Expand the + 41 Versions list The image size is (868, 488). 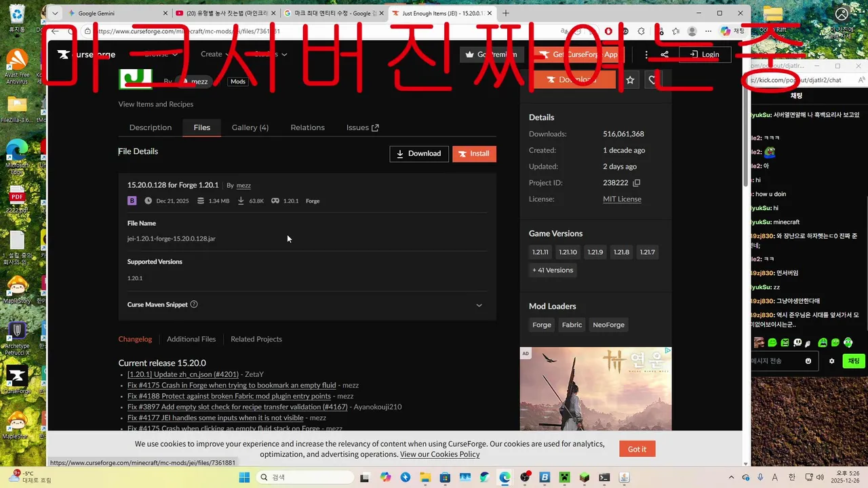(x=553, y=270)
